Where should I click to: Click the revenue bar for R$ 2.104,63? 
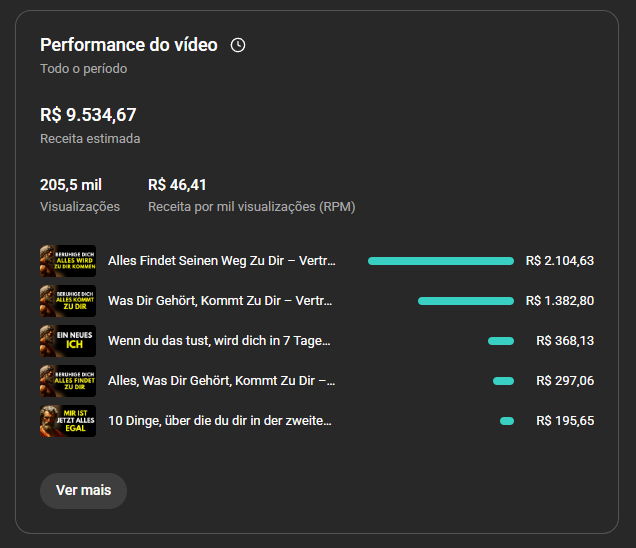pyautogui.click(x=441, y=261)
